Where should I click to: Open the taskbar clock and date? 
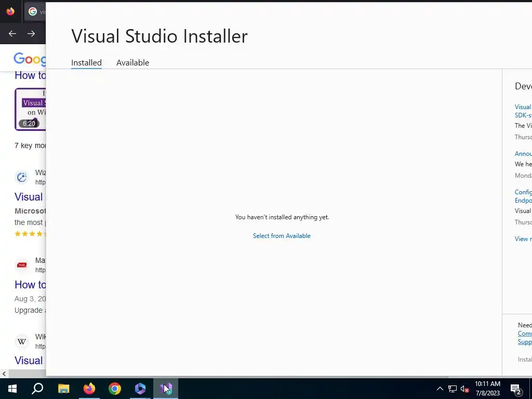click(487, 389)
